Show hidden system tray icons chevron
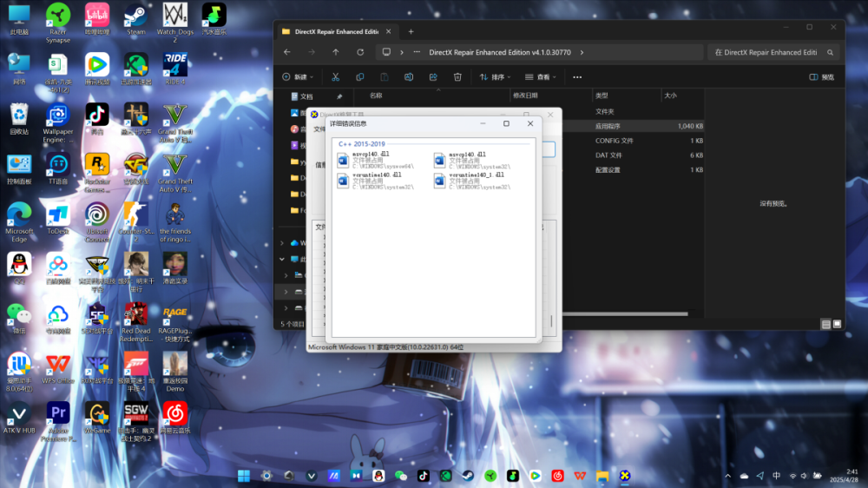The width and height of the screenshot is (868, 488). pyautogui.click(x=728, y=476)
